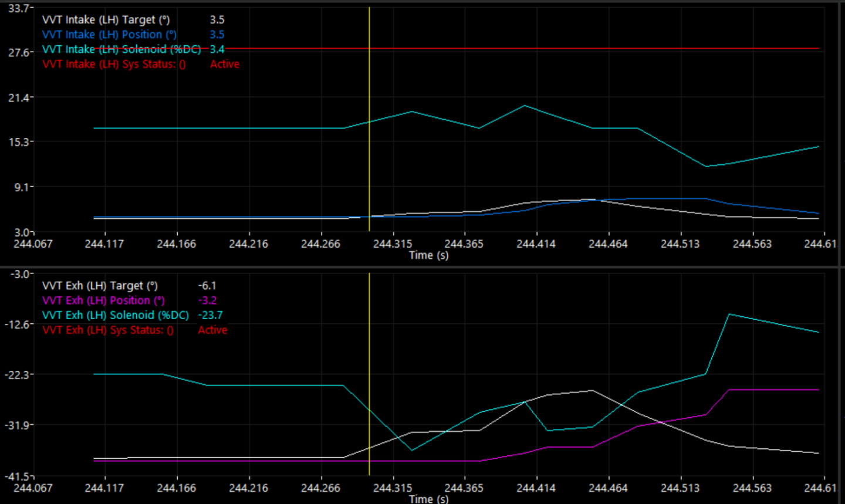This screenshot has height=504, width=845.
Task: Click the Time (s) axis title of the lower chart
Action: click(x=428, y=499)
